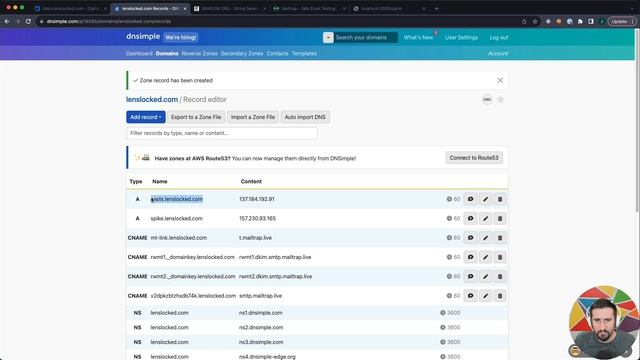Viewport: 640px width, 360px height.
Task: Edit the posts.lenslocked.com A record
Action: [x=485, y=199]
